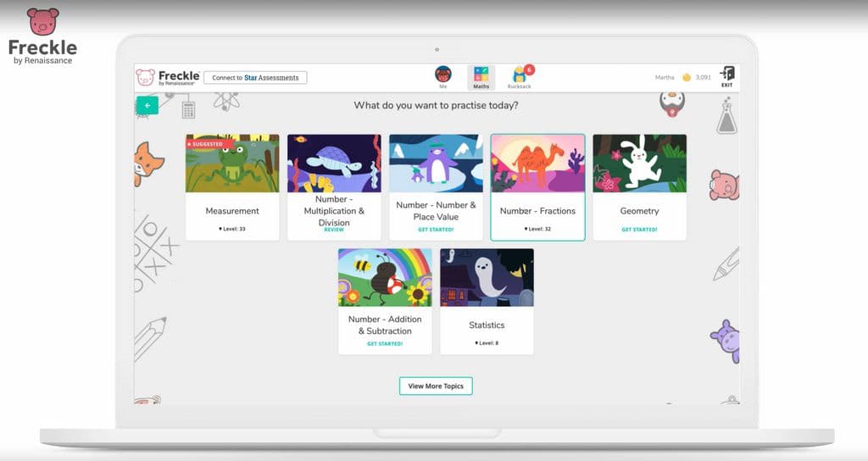This screenshot has height=461, width=868.
Task: Click Level: 32 under Fractions
Action: [537, 229]
